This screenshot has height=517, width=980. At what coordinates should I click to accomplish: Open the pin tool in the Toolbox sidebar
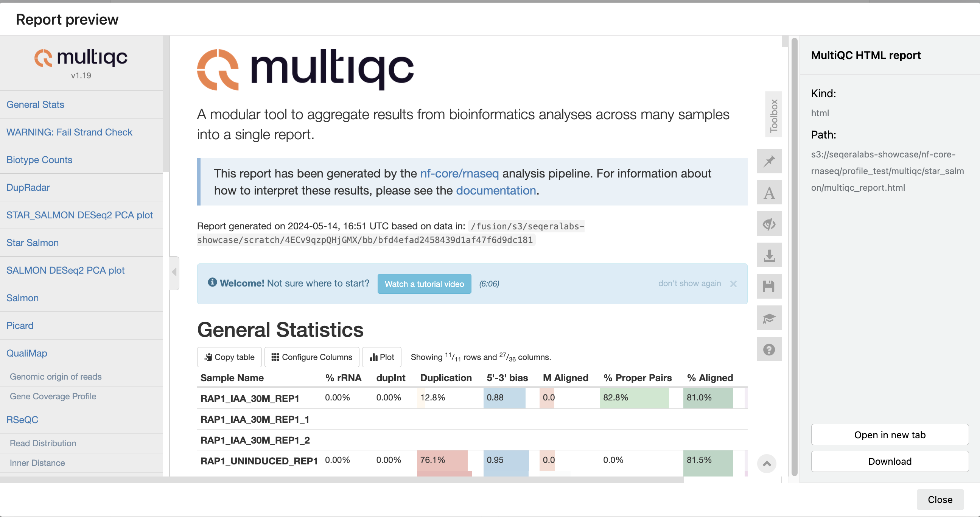pos(769,161)
